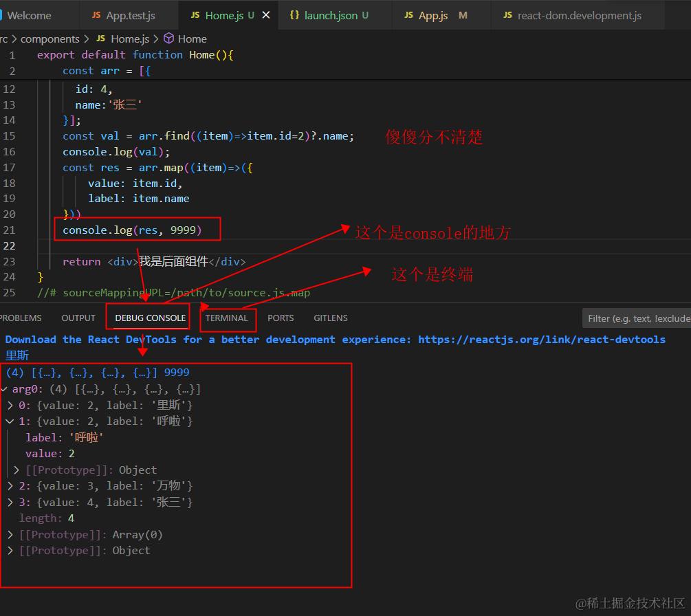Screen dimensions: 691x616
Task: Open the PORTS panel tab
Action: coord(281,318)
